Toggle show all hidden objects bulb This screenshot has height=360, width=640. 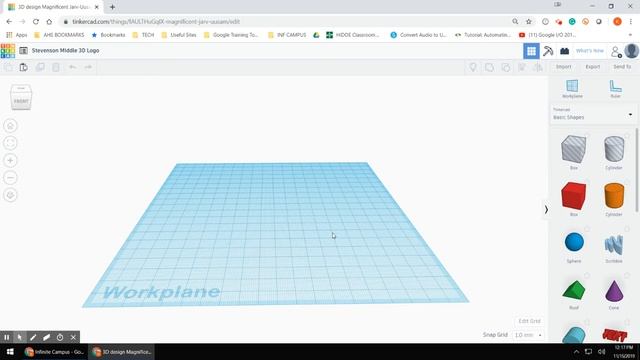tap(473, 67)
